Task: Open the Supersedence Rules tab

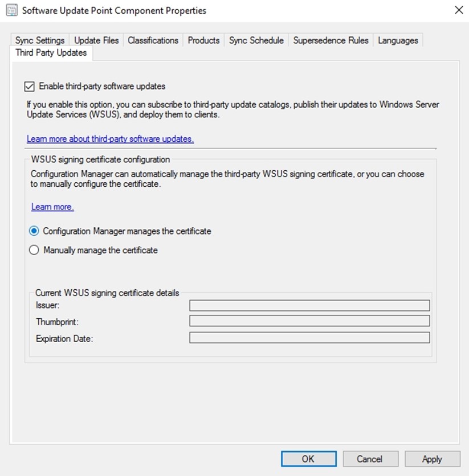Action: click(x=331, y=40)
